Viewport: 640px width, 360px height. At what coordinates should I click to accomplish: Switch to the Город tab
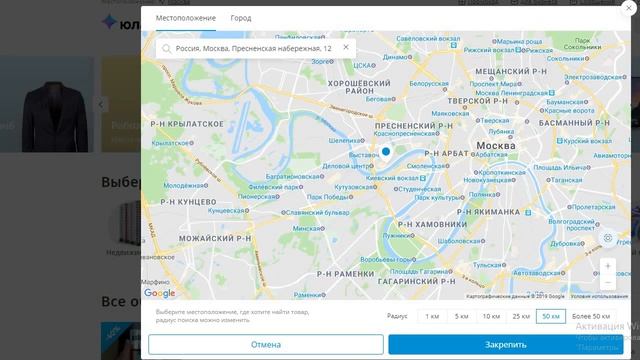click(241, 18)
